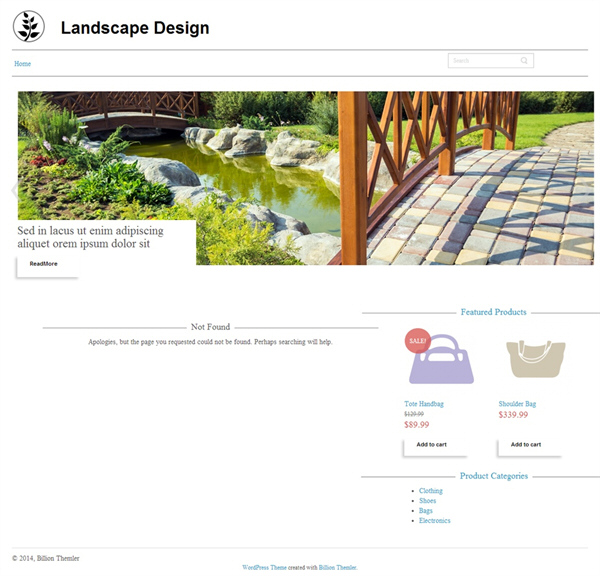Click the Landscape Design site title
Screen dimensions: 600x576
[135, 28]
